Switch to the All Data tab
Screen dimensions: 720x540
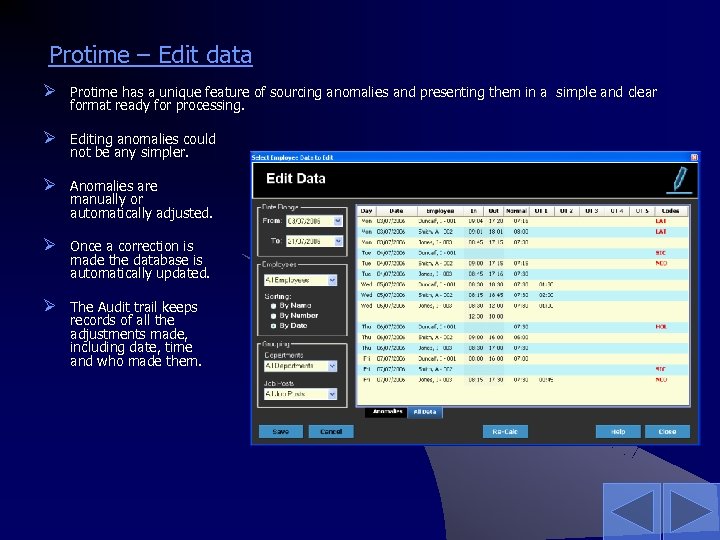425,412
